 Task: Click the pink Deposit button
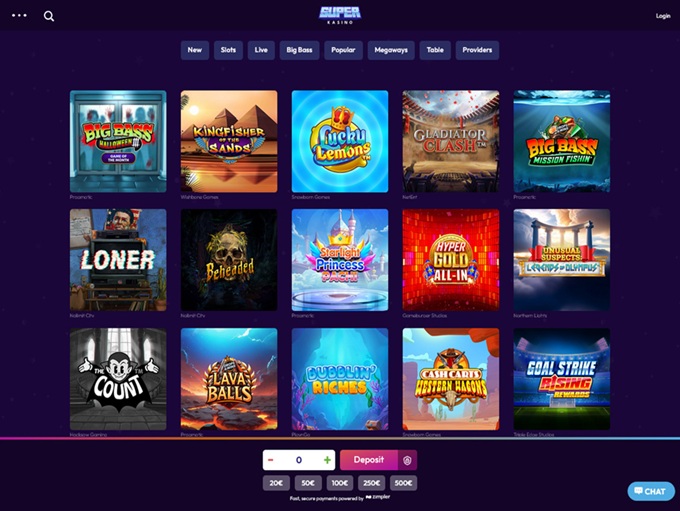[x=369, y=460]
